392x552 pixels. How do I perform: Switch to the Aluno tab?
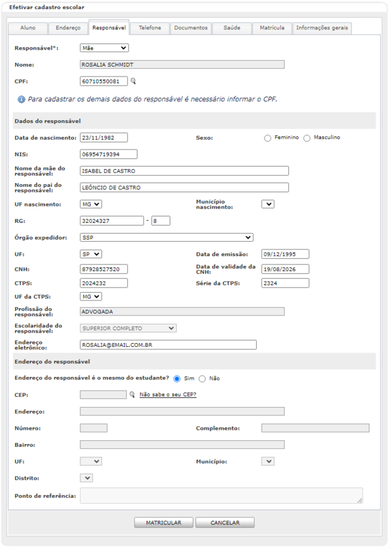point(27,28)
